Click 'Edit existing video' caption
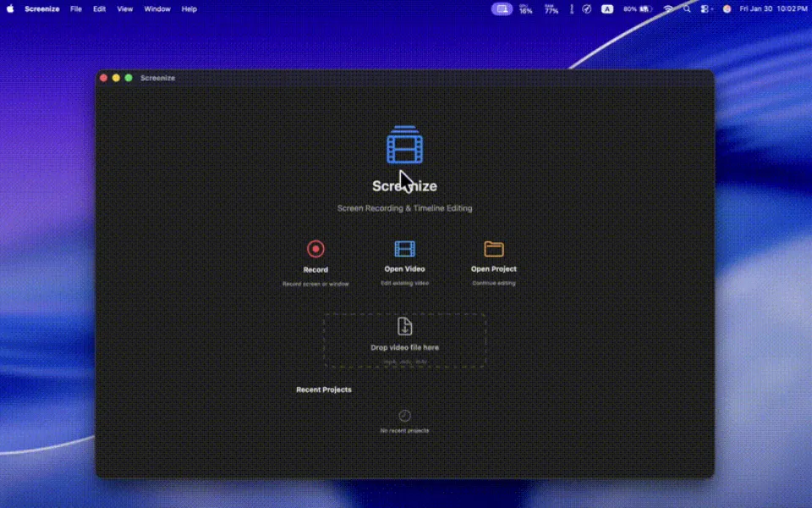812x508 pixels. click(x=404, y=283)
